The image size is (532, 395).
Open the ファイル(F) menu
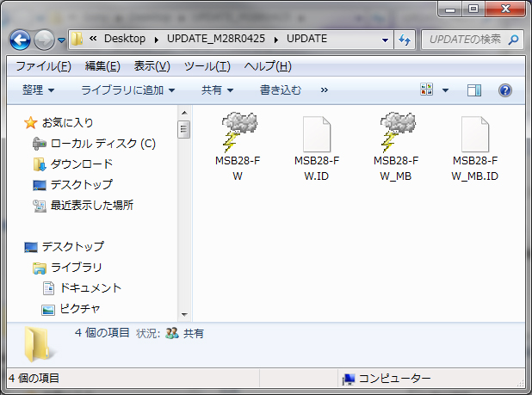pyautogui.click(x=44, y=67)
